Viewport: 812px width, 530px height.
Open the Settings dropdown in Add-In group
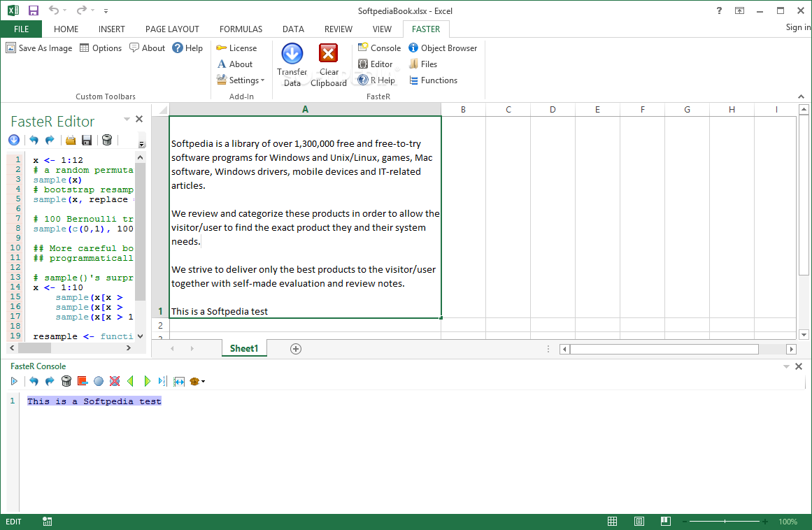click(241, 80)
